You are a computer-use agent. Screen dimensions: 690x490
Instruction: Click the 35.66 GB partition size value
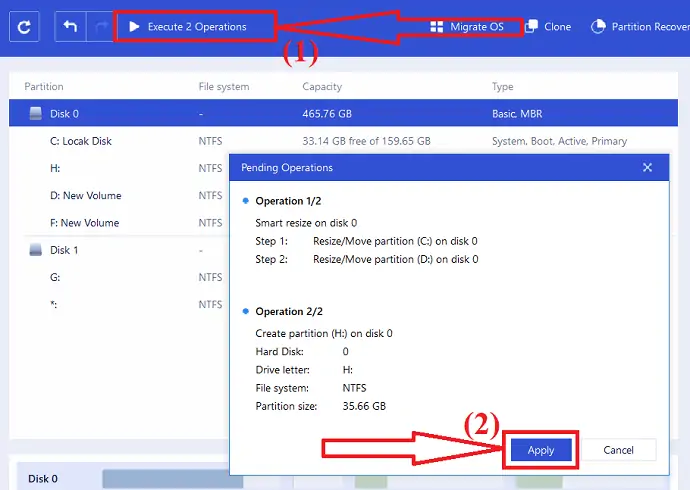tap(364, 406)
